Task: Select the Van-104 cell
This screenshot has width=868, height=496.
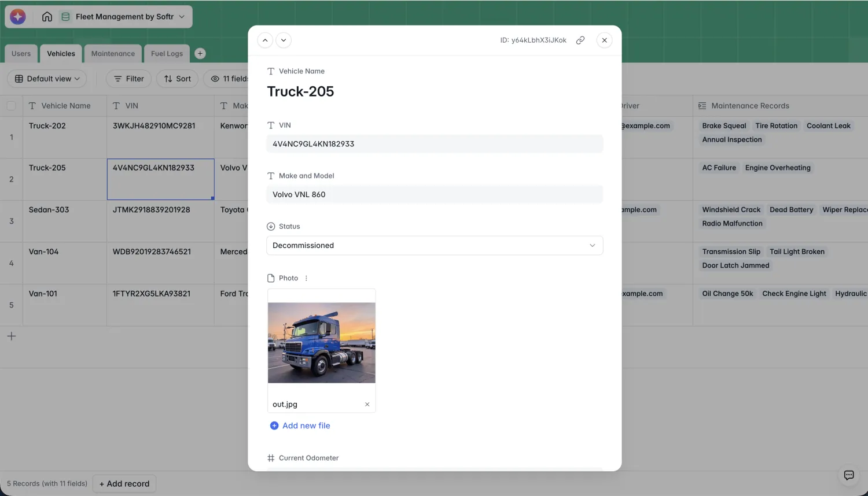Action: pos(65,263)
